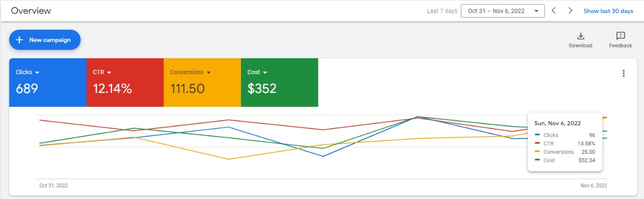Viewport: 644px width, 199px height.
Task: Open the date range dropdown Oct 31 – Nov 6
Action: click(503, 11)
